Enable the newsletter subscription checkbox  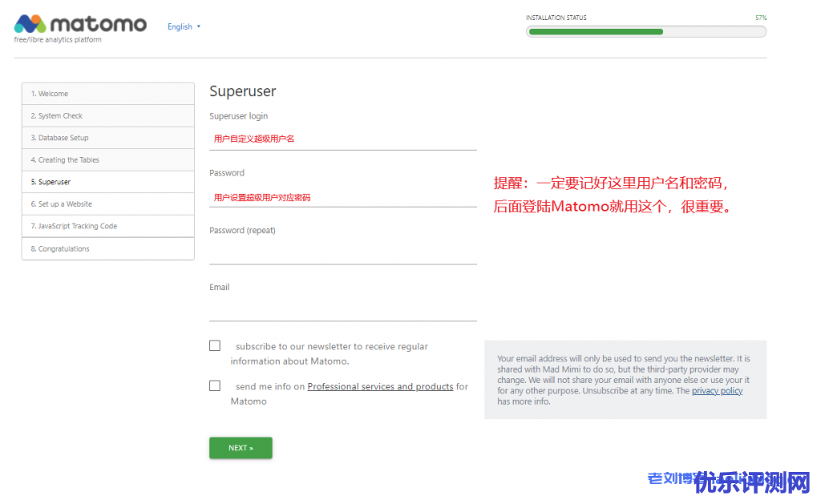215,346
